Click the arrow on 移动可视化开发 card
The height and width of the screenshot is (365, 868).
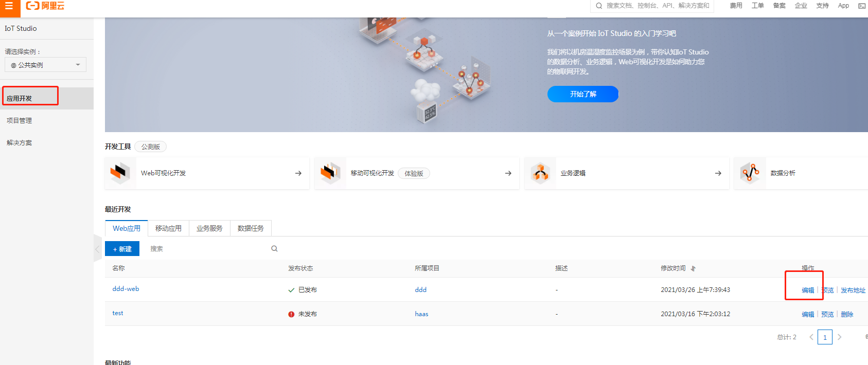[x=508, y=173]
